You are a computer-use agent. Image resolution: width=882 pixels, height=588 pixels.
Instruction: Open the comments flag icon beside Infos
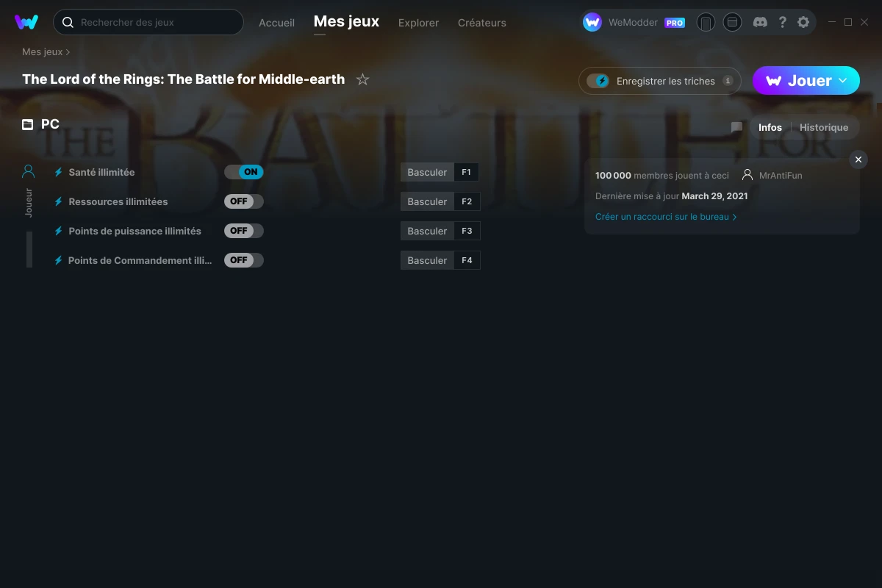736,127
